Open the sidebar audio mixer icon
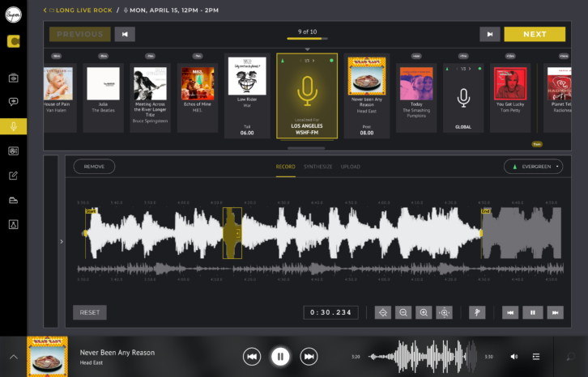The height and width of the screenshot is (377, 588). (x=14, y=151)
